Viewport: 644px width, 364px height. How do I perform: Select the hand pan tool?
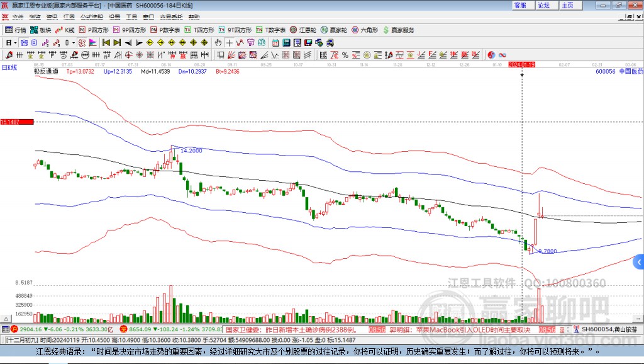tap(218, 43)
